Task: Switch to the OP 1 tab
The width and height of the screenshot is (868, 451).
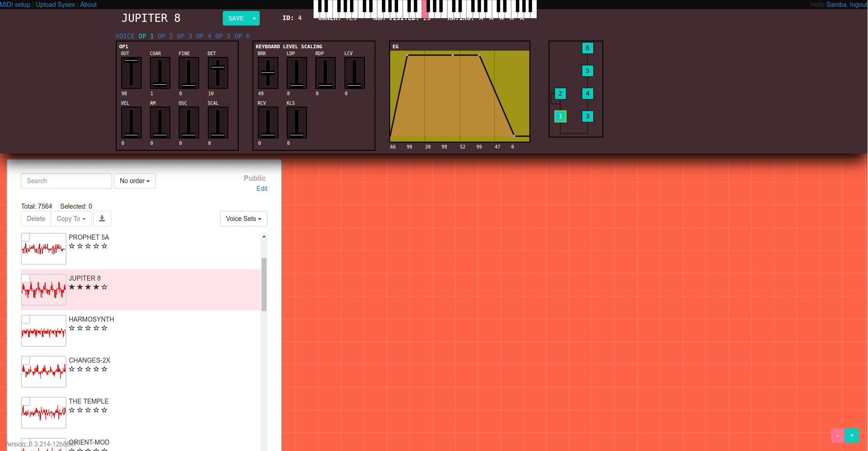Action: tap(146, 36)
